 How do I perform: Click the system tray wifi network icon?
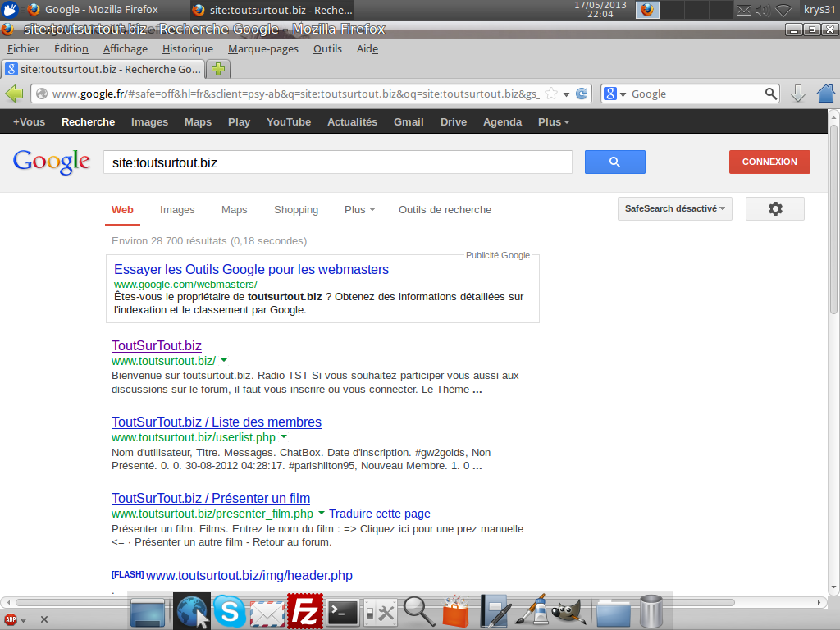tap(783, 10)
